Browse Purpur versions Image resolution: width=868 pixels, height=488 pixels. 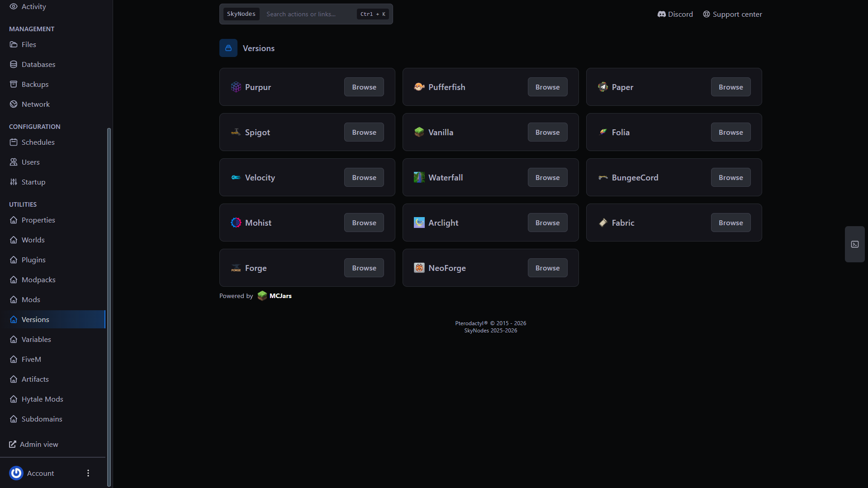coord(364,87)
